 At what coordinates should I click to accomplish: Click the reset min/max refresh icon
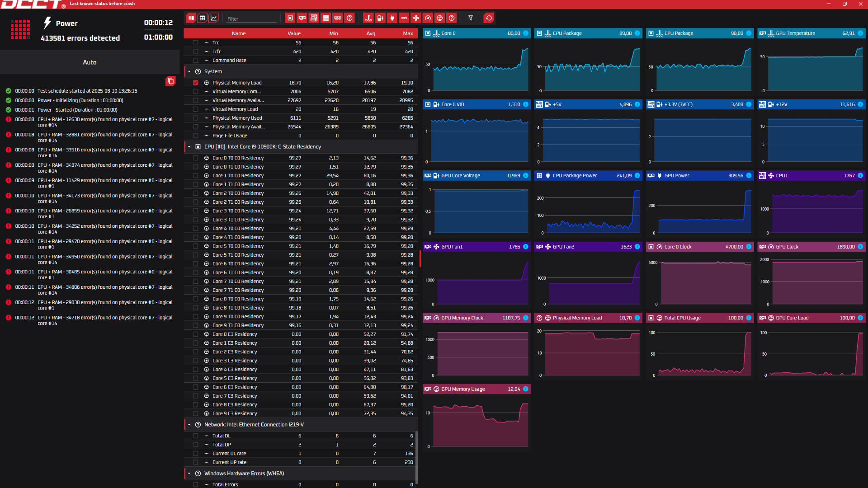click(x=489, y=18)
